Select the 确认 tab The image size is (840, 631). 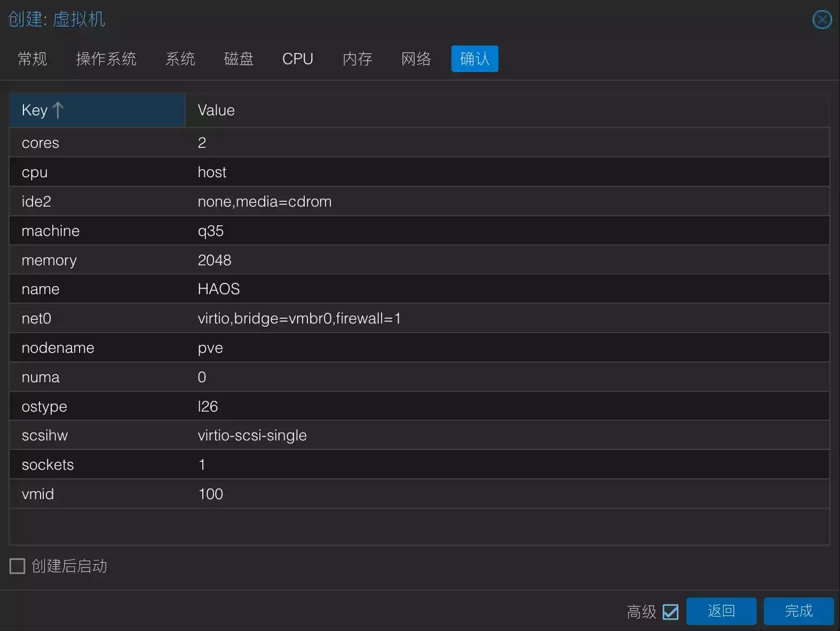pyautogui.click(x=474, y=59)
